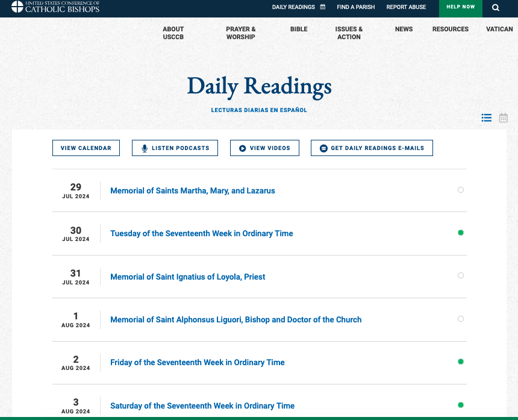Click View Videos button
Screen dimensions: 518x420
pyautogui.click(x=264, y=148)
